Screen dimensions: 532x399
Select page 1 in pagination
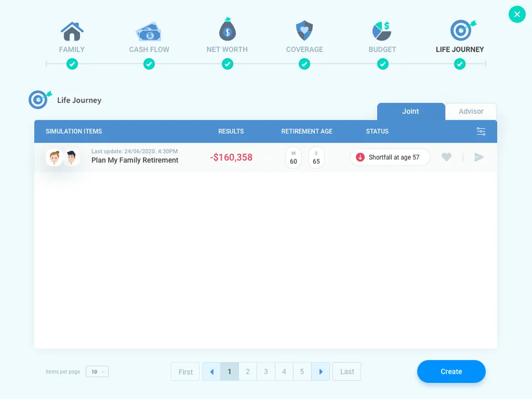tap(229, 371)
